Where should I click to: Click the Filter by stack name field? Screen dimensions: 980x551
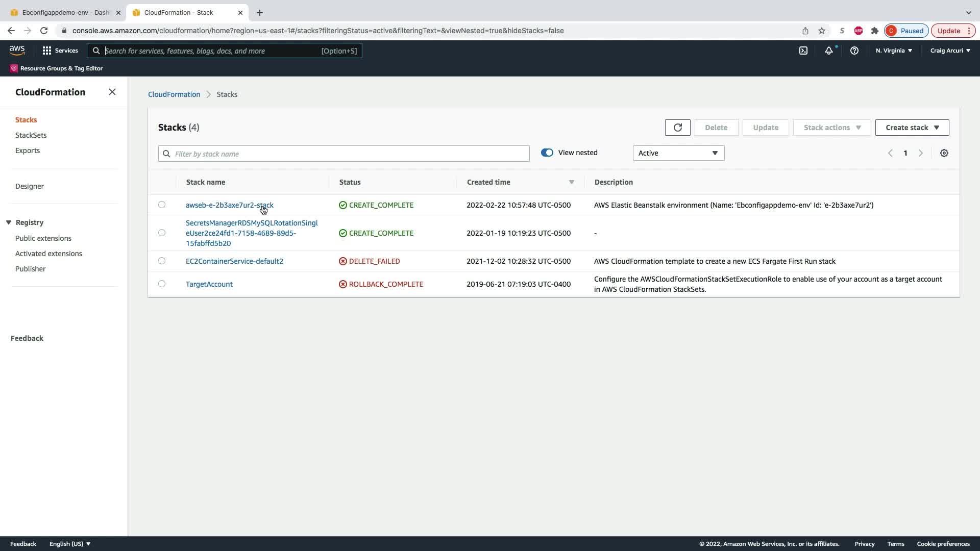coord(344,154)
